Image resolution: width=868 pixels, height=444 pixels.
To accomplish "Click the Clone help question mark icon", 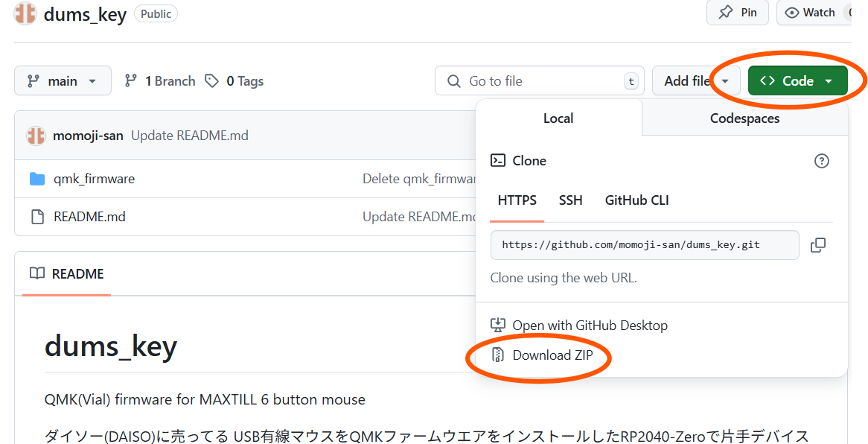I will [822, 162].
